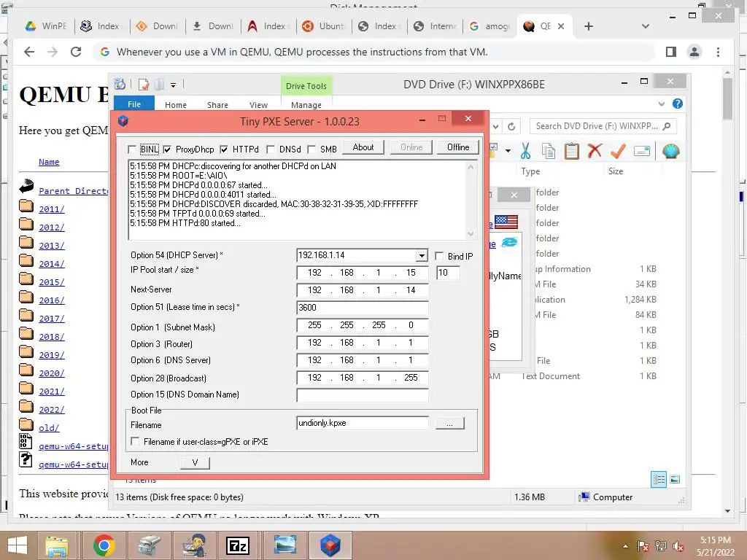Open 7-Zip from the taskbar
This screenshot has height=560, width=747.
click(x=238, y=545)
